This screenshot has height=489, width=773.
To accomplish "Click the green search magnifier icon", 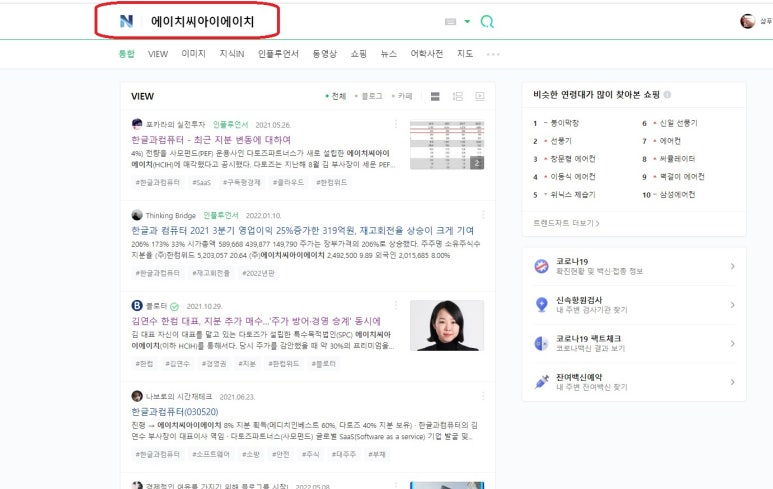I will [487, 21].
